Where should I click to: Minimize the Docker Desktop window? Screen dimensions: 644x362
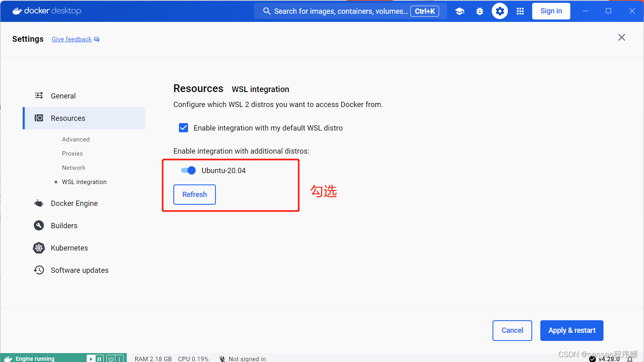point(585,11)
